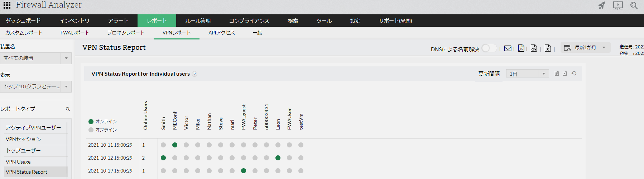Select VPNセッション report type
This screenshot has width=644, height=179.
(24, 139)
